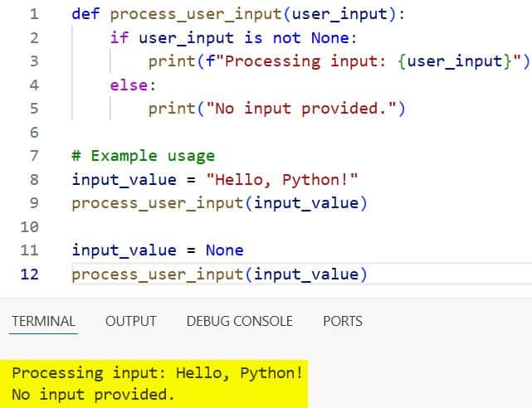Click line number 12 in gutter
Viewport: 532px width, 408px height.
(30, 274)
